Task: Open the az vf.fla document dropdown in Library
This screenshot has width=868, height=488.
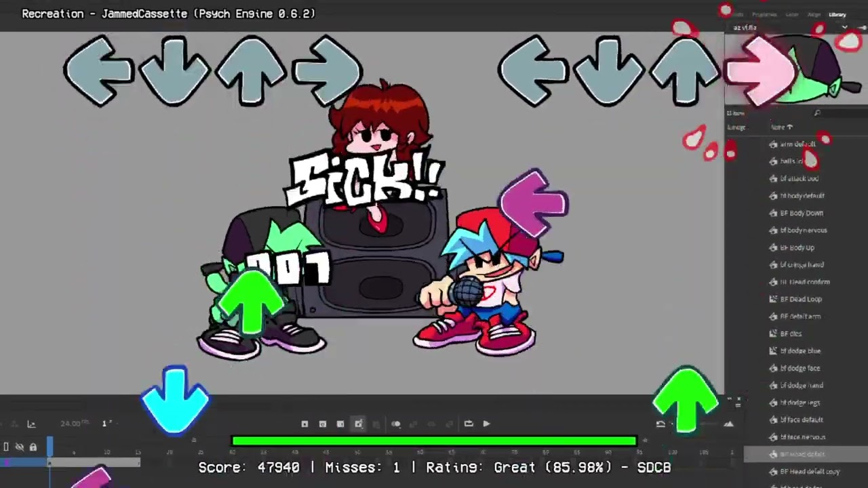Action: pyautogui.click(x=845, y=28)
